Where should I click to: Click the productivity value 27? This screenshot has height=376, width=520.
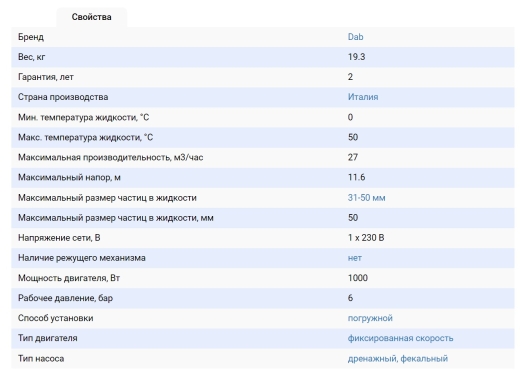353,157
